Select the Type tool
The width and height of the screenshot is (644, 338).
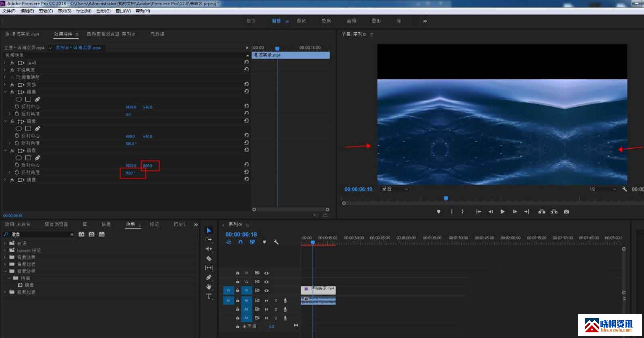209,296
